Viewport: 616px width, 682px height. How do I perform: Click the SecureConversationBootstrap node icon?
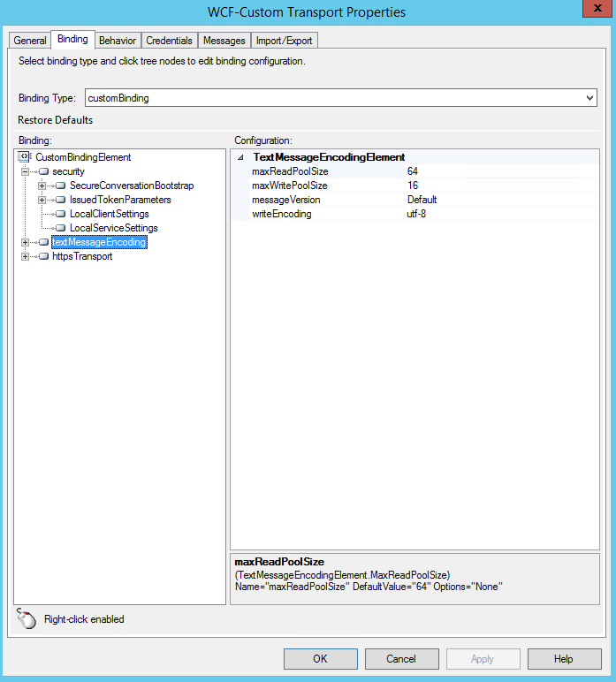61,186
